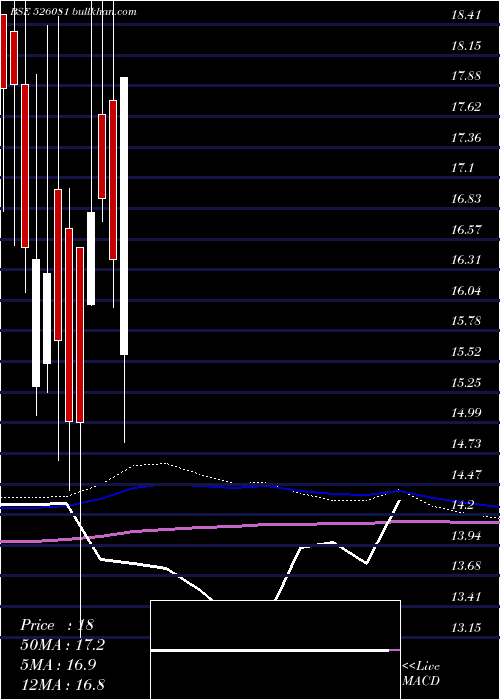Click the 13.68 price axis label
Screen dimensions: 500x700
click(x=466, y=566)
